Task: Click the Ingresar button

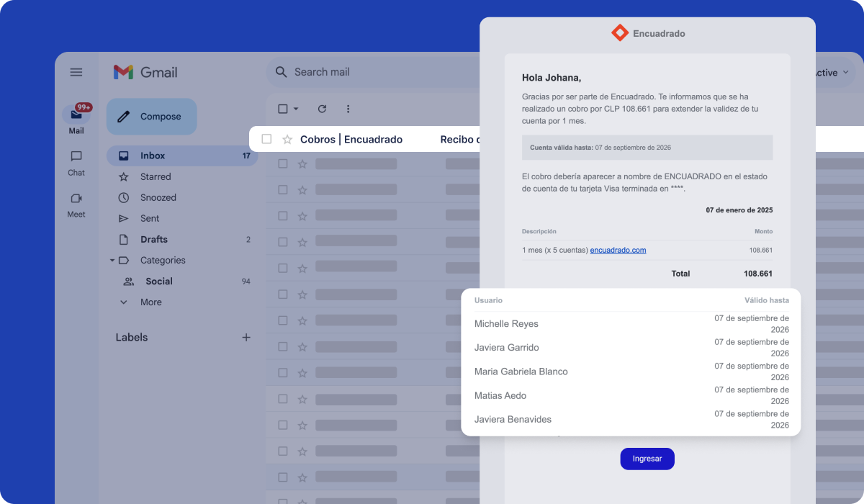Action: pyautogui.click(x=647, y=459)
